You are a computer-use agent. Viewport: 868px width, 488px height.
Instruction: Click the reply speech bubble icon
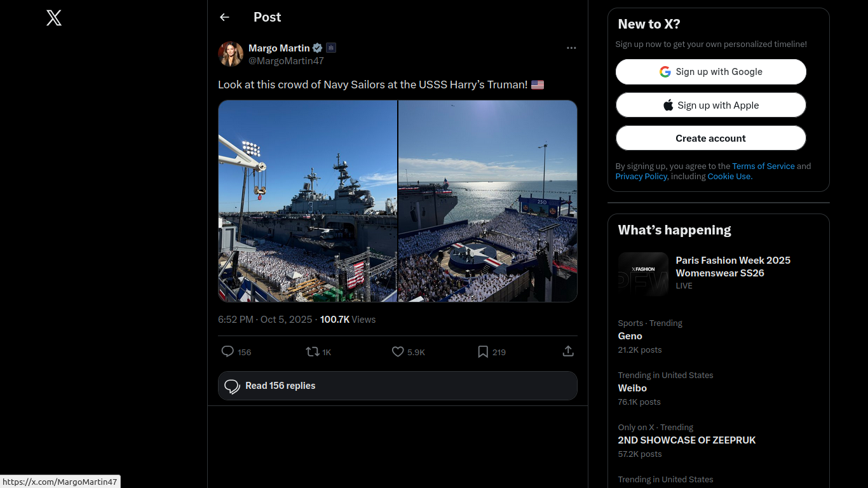[x=227, y=351]
